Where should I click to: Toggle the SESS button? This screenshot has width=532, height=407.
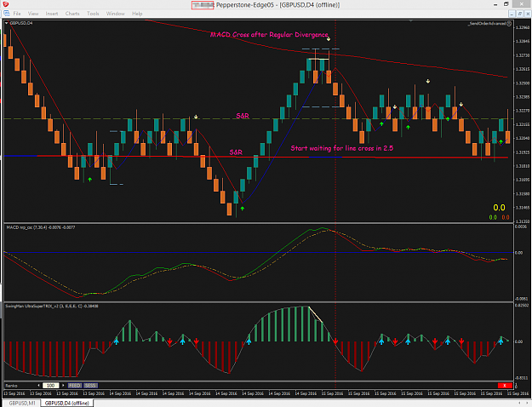[x=90, y=385]
